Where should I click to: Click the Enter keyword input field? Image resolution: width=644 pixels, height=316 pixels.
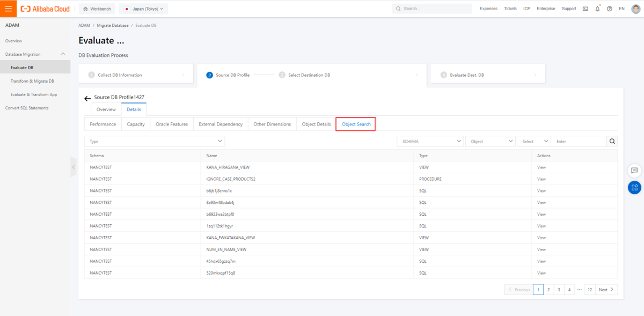579,141
